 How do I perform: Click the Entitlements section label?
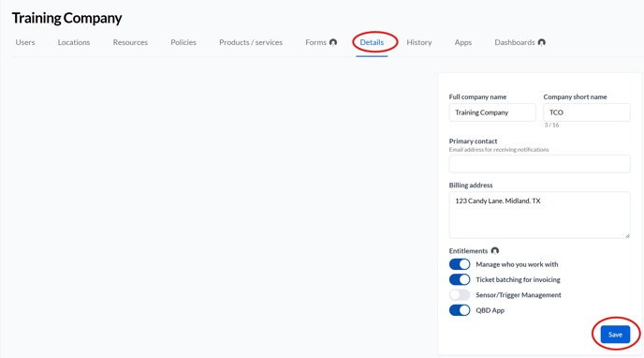point(468,251)
